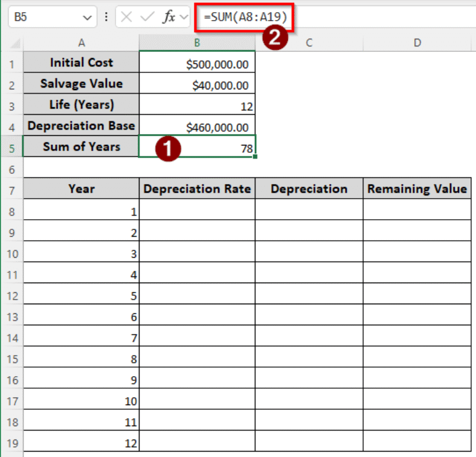Click Year 7 cell in row 14

click(x=82, y=336)
